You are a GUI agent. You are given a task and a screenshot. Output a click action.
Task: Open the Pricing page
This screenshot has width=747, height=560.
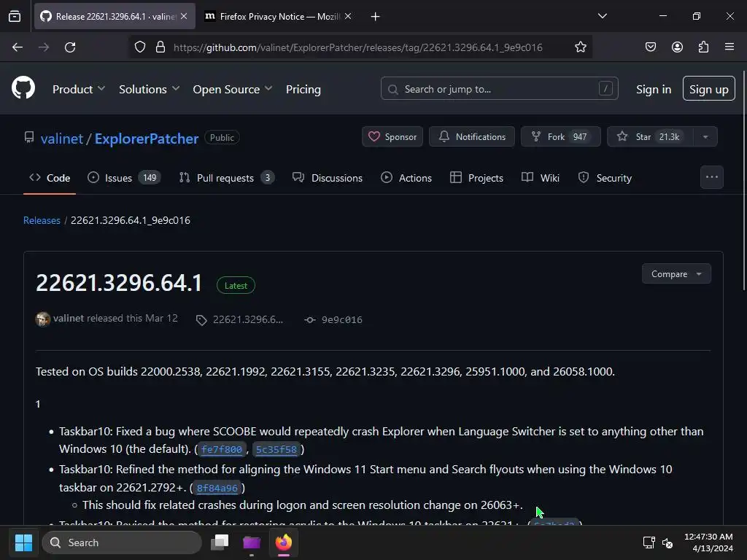click(x=303, y=89)
